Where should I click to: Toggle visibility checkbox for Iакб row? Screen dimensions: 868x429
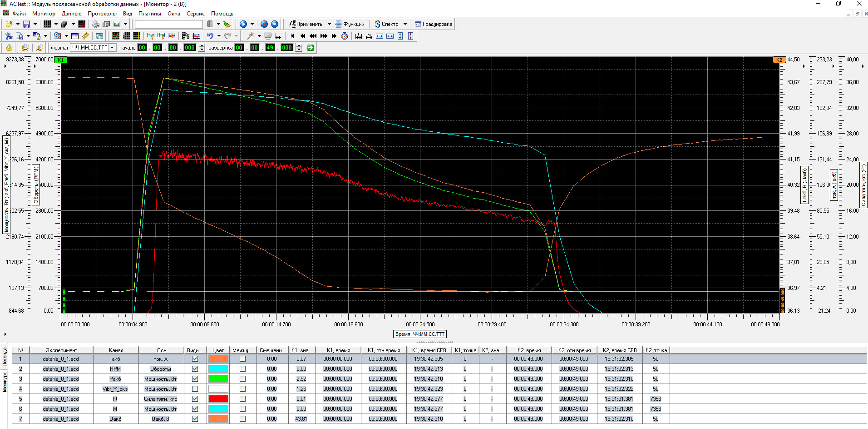(195, 359)
